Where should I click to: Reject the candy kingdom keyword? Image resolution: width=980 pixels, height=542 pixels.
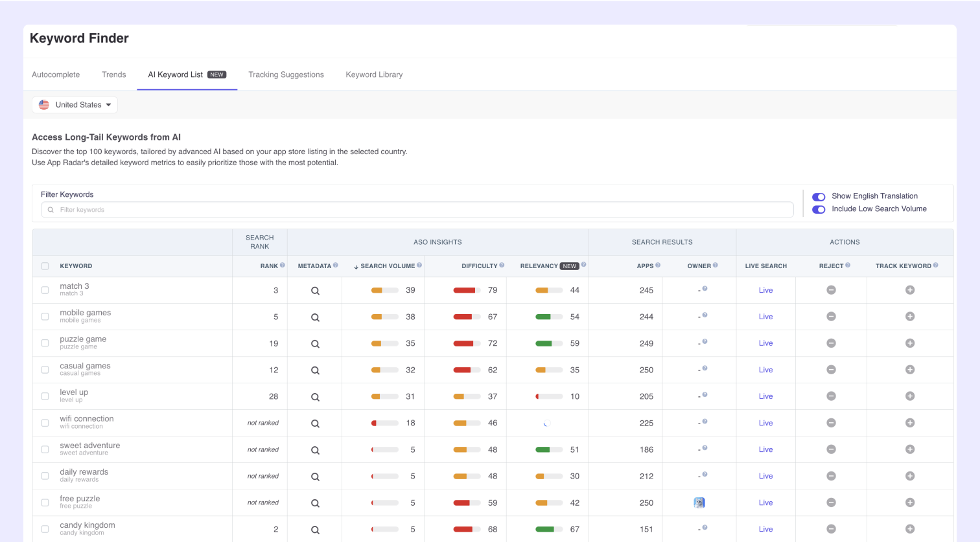point(831,529)
